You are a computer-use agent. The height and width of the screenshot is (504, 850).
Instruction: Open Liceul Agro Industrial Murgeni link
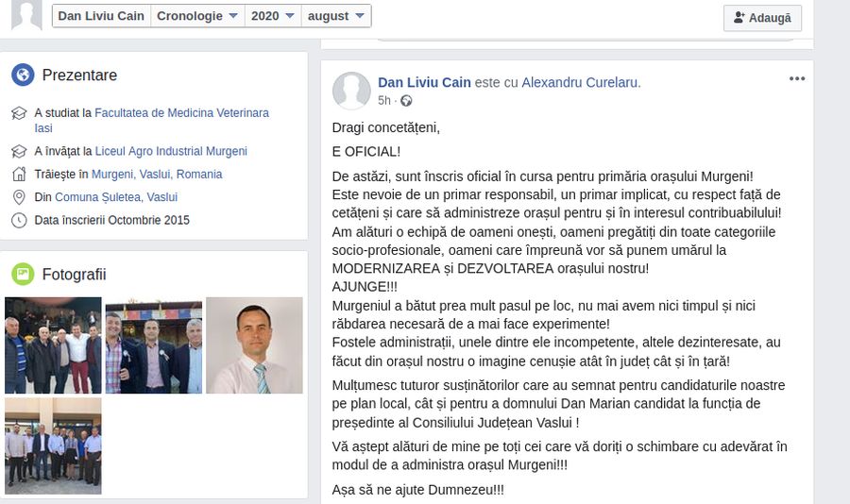click(171, 151)
